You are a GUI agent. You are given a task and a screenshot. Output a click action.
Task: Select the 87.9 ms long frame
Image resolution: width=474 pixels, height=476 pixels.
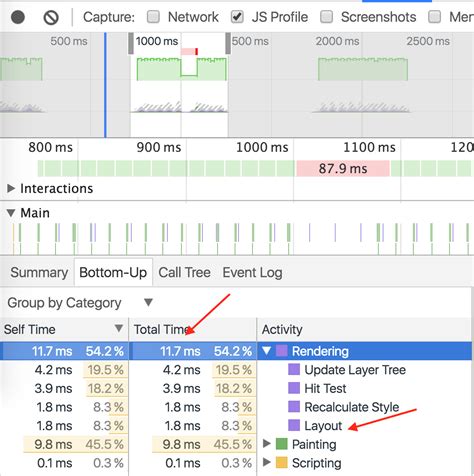coord(343,168)
